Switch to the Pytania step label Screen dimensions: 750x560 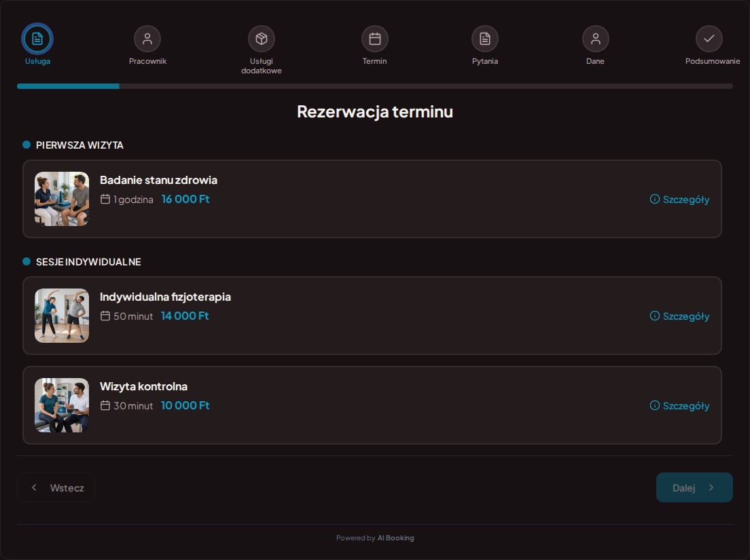tap(485, 61)
